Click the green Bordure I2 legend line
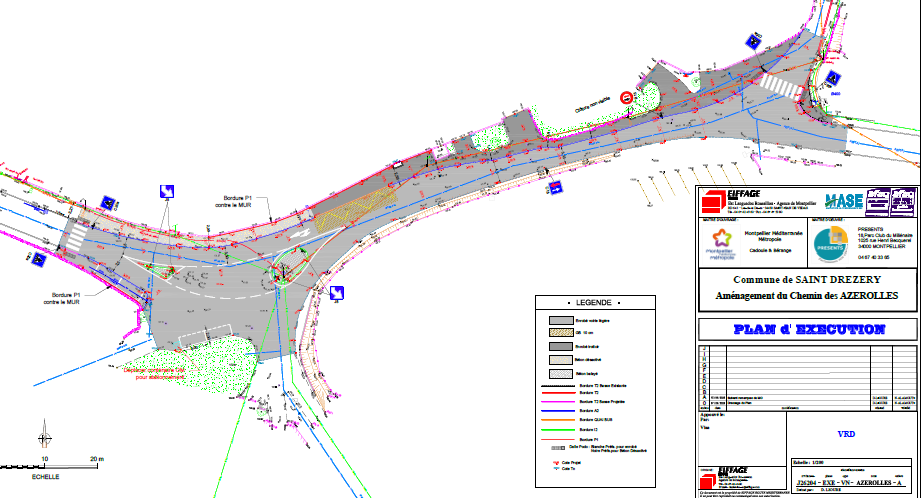This screenshot has height=498, width=921. (x=558, y=430)
